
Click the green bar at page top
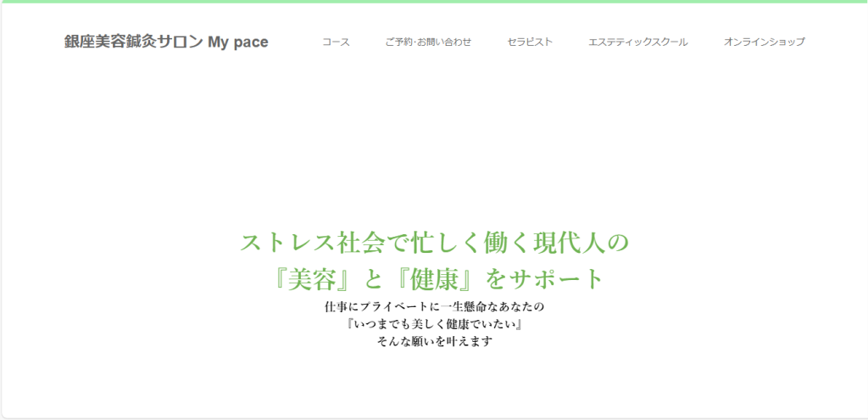tap(434, 2)
